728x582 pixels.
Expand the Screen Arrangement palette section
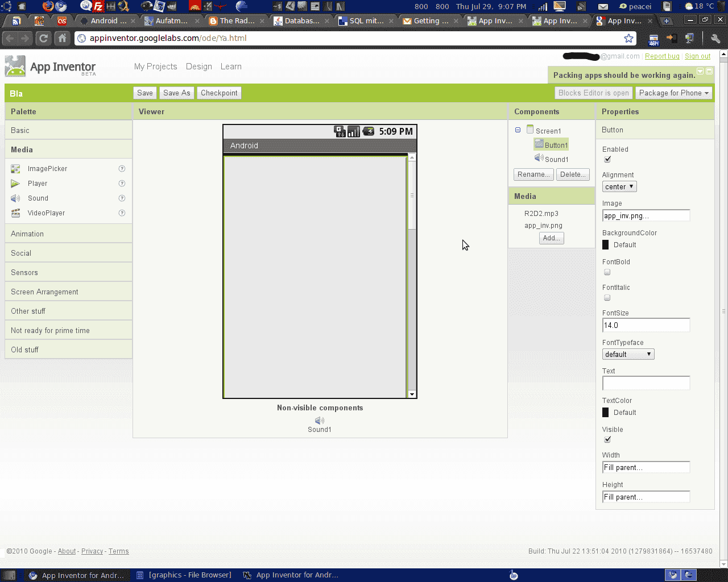coord(68,292)
